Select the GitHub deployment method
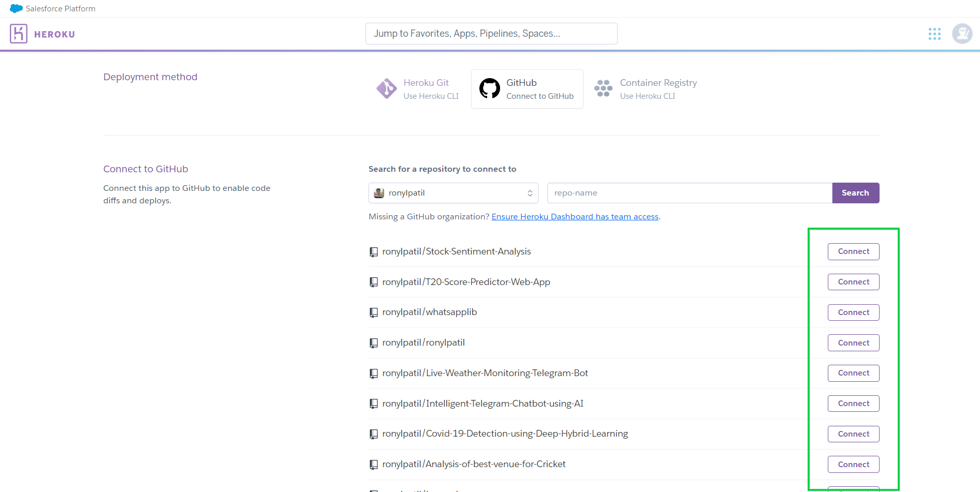The width and height of the screenshot is (980, 492). [527, 89]
